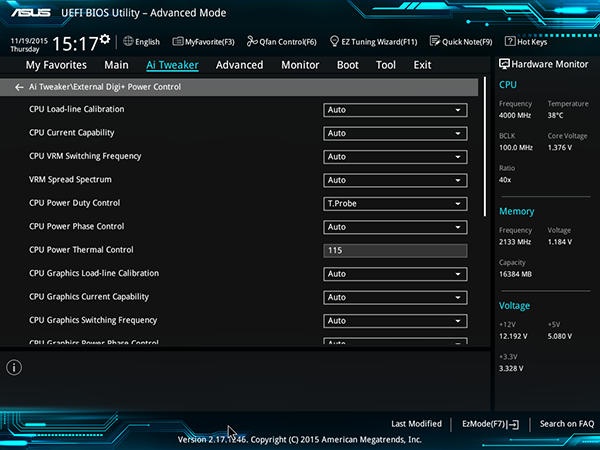Switch to EzMode(F7)
This screenshot has width=600, height=450.
[x=491, y=424]
